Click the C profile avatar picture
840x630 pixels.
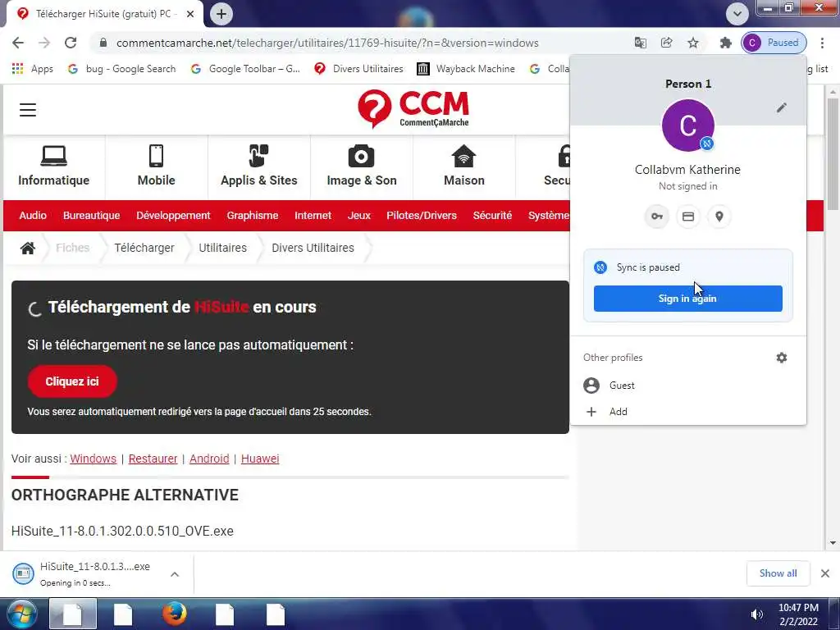(688, 126)
